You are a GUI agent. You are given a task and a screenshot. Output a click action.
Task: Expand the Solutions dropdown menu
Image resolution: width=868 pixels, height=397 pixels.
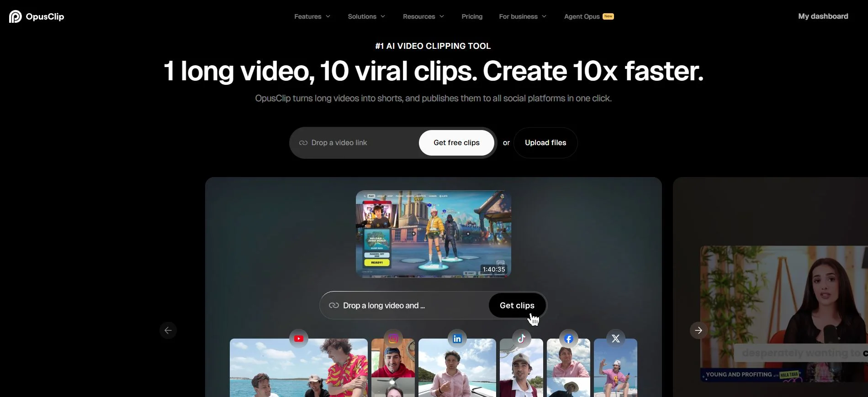point(366,16)
